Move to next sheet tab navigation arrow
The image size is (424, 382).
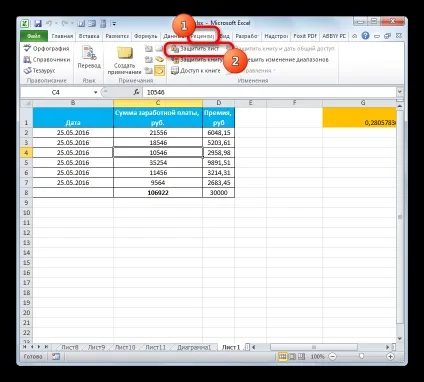[x=39, y=347]
